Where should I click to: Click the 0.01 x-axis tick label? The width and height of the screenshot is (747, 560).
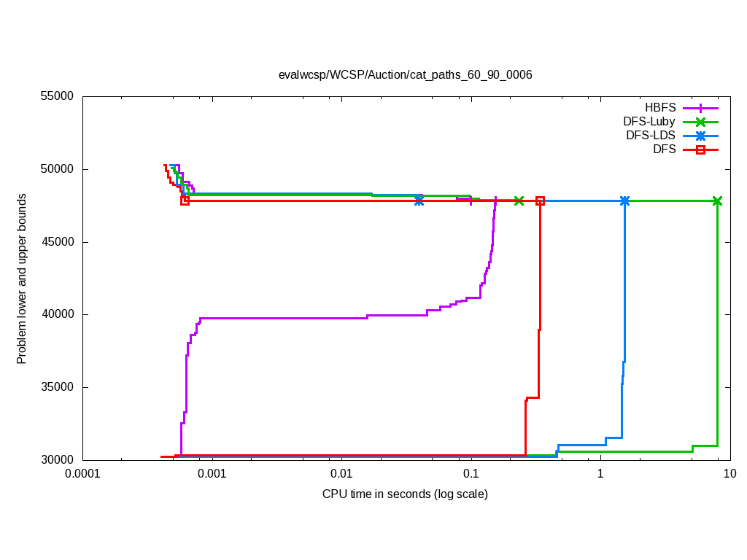pyautogui.click(x=341, y=474)
